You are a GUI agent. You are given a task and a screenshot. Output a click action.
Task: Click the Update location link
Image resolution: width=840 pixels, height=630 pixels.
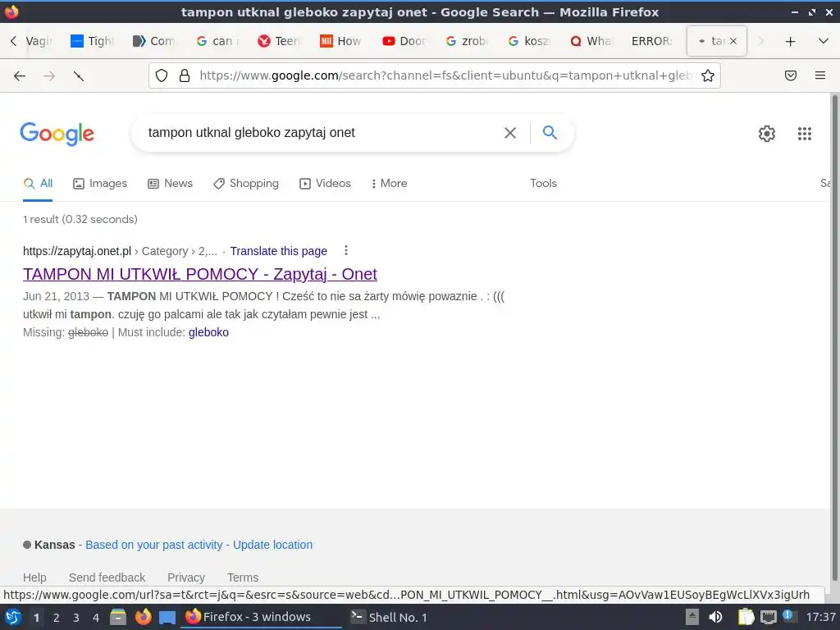click(272, 545)
